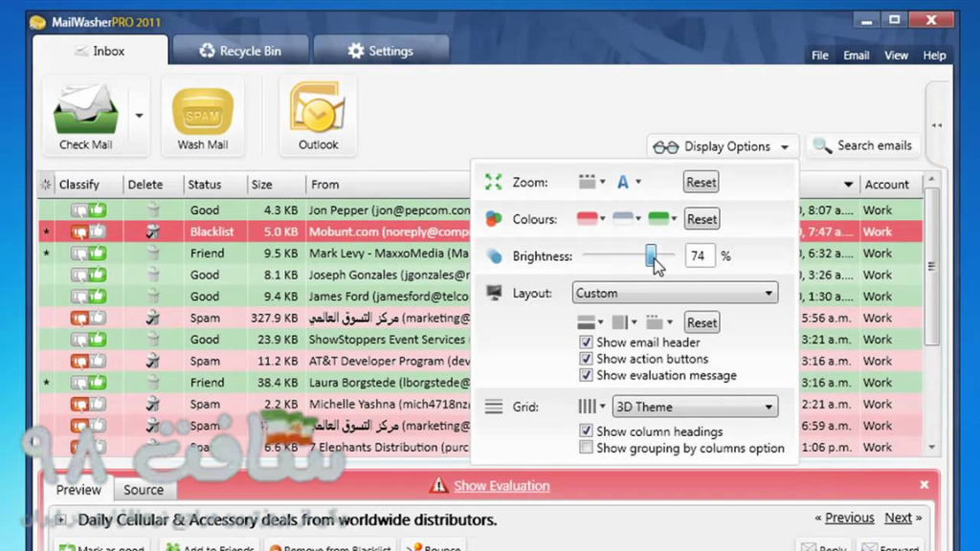Click the delete bin in Jon Pepper row
The height and width of the screenshot is (551, 980).
[x=153, y=209]
